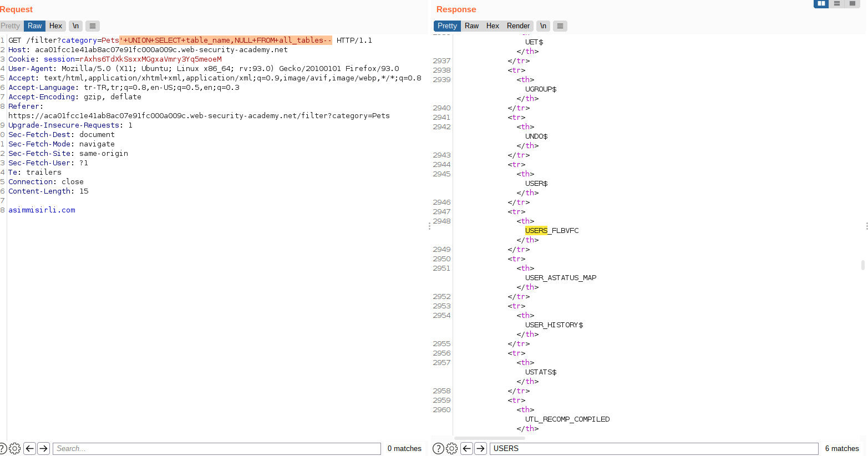
Task: Click the Request panel title
Action: tap(16, 9)
